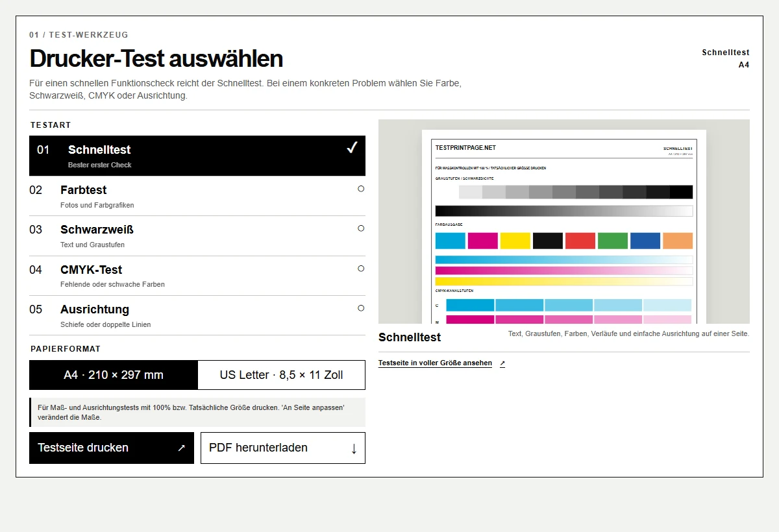Click the black color swatch in the preview
This screenshot has height=532, width=779.
pos(548,241)
